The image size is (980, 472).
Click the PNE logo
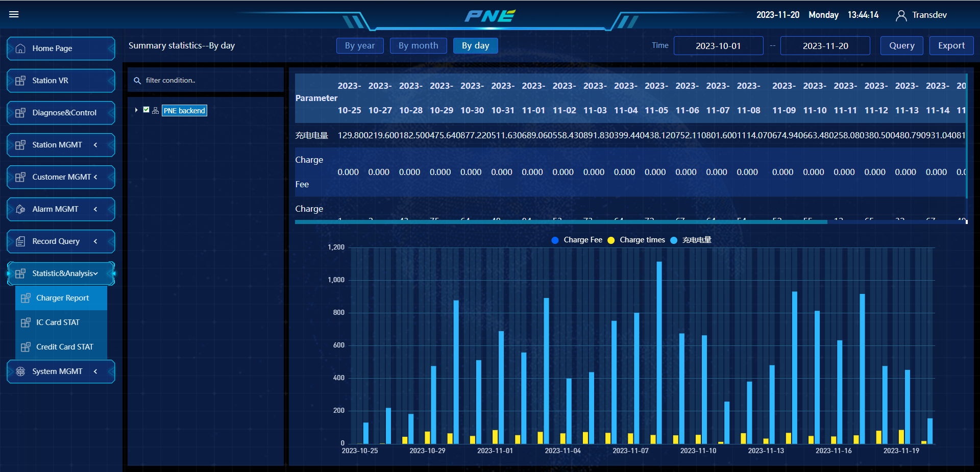point(490,16)
